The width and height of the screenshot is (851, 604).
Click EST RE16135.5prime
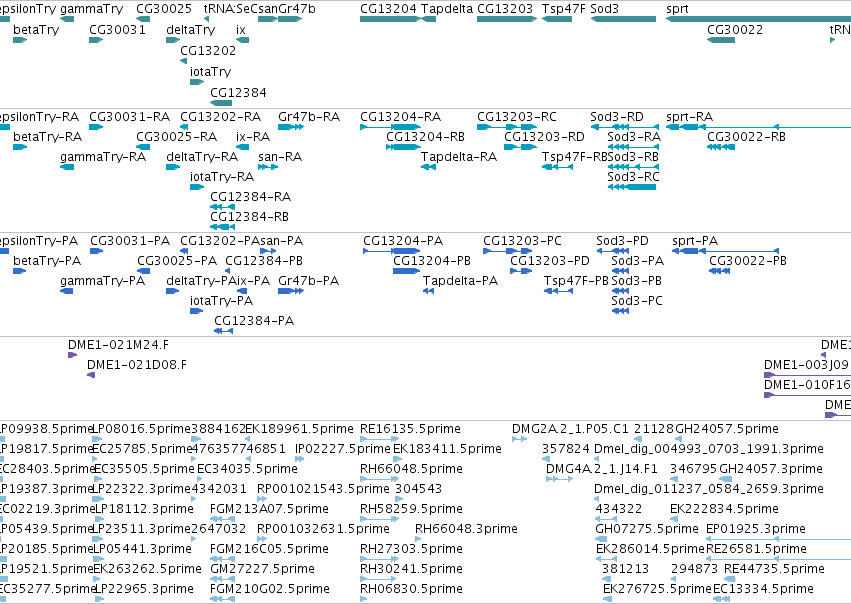click(x=379, y=439)
